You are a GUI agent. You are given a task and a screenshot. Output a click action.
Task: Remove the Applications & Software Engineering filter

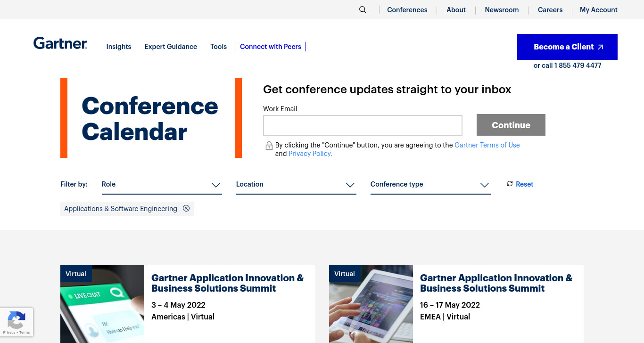coord(186,208)
